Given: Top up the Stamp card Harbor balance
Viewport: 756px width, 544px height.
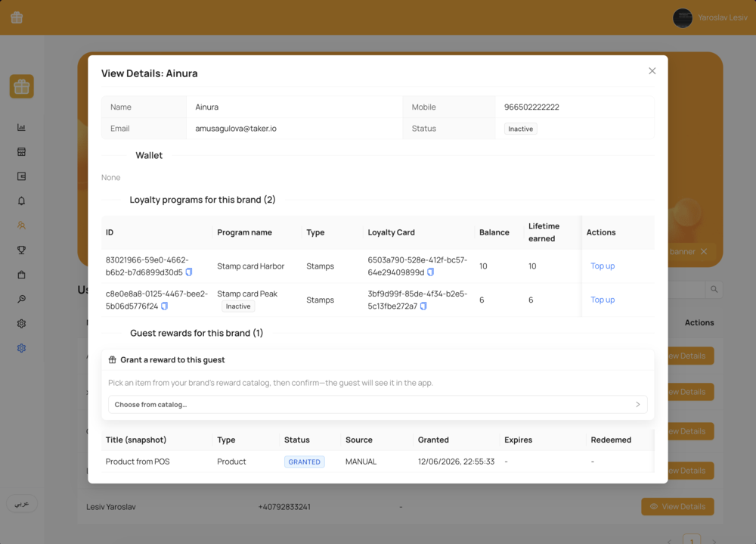Looking at the screenshot, I should [603, 266].
